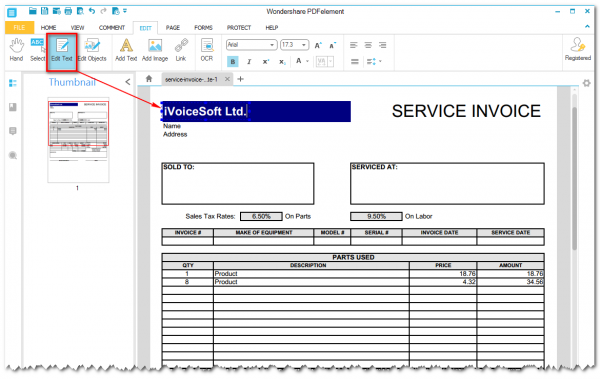Collapse the Thumbnail panel with chevron
The image size is (600, 379).
click(x=127, y=82)
